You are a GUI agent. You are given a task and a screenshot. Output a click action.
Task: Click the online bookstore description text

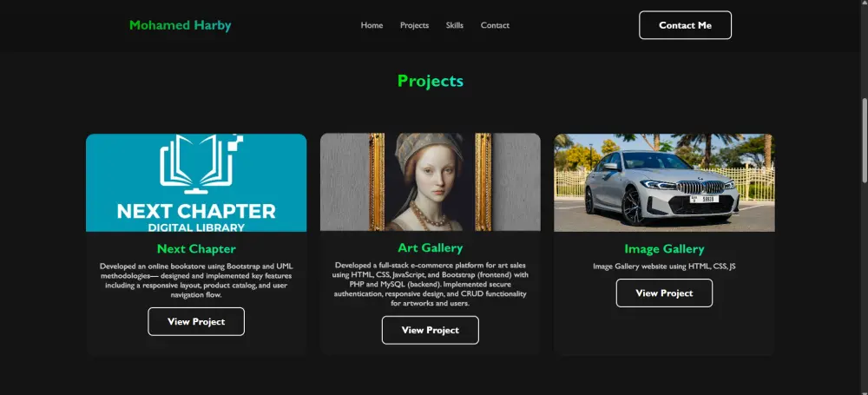tap(196, 280)
